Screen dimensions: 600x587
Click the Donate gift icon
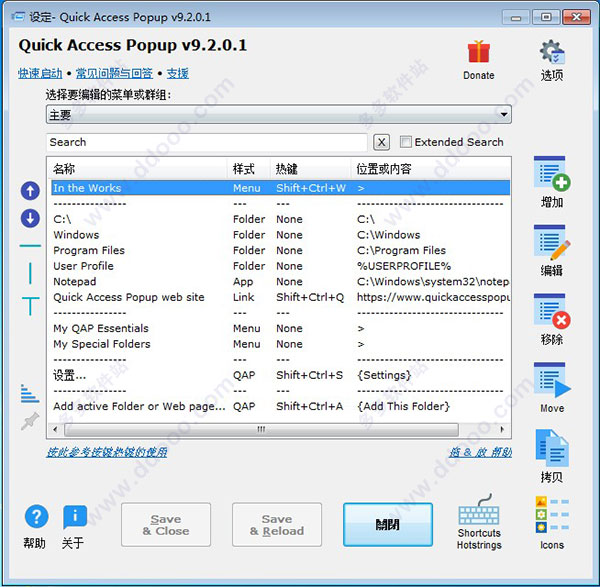coord(478,52)
